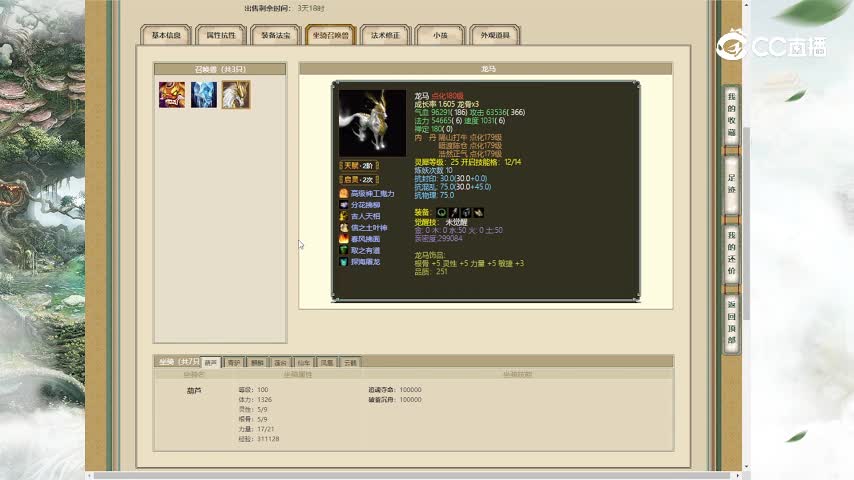Click the 亲密度 299084 text
Screen dimensions: 854x480
tap(438, 238)
